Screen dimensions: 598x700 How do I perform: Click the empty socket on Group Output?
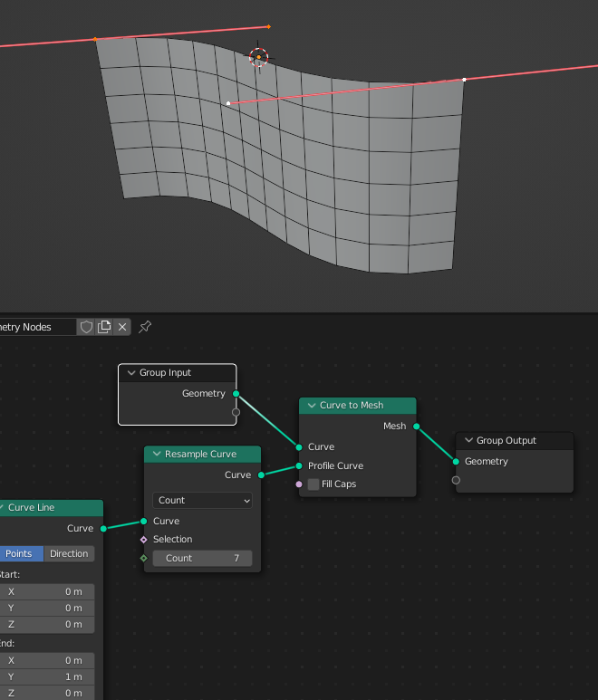(456, 480)
